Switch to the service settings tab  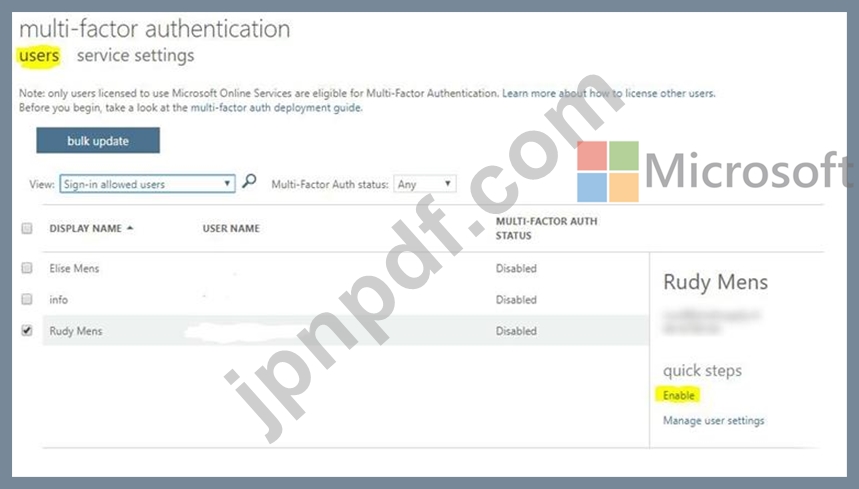pyautogui.click(x=135, y=56)
